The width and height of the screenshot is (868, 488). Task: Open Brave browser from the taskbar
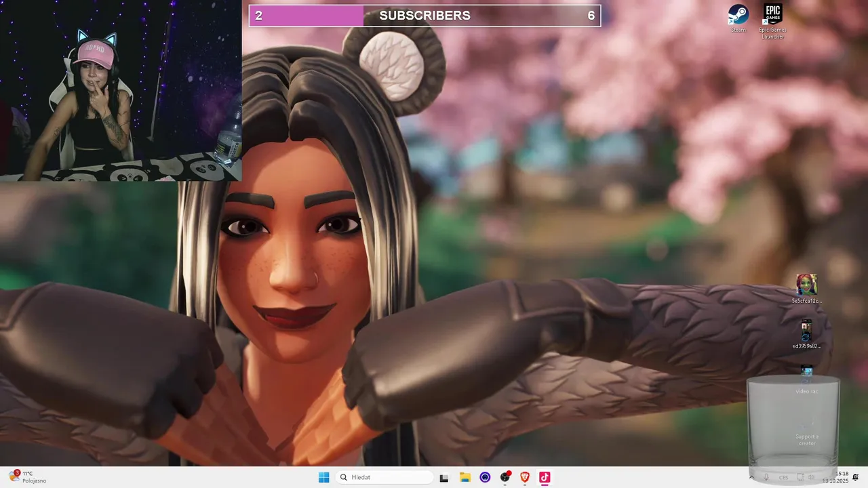pos(525,477)
